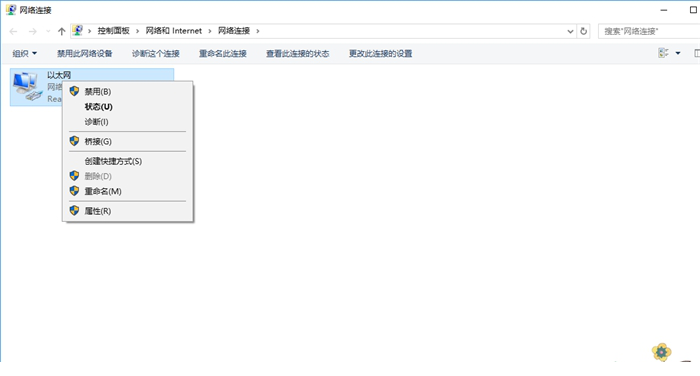Screen dimensions: 700x376
Task: Click 禁用此网络设备 toolbar button
Action: click(x=85, y=54)
